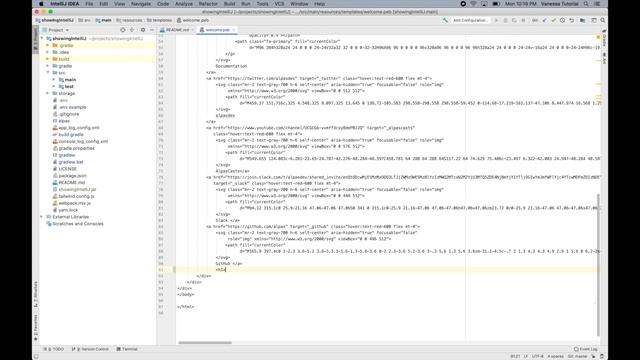The image size is (640, 360).
Task: Click Add Configuration button
Action: [470, 20]
